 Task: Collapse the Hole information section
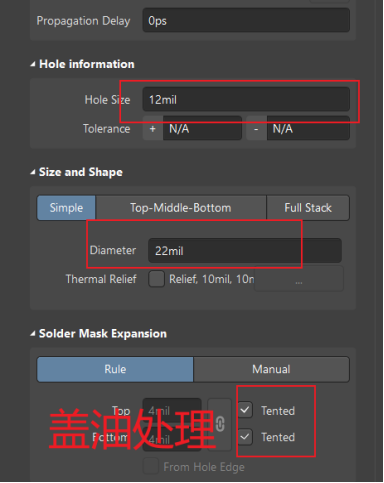coord(33,64)
